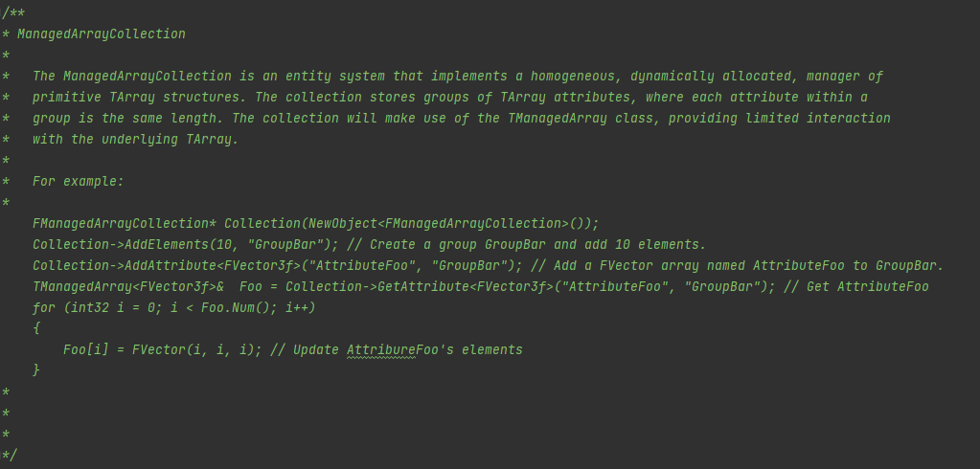Click the "Get AttributeFoo" trailing comment

868,286
